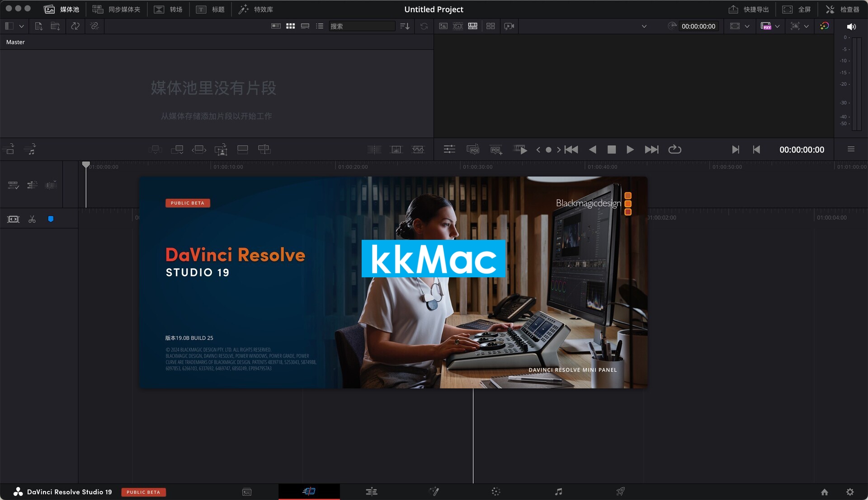The image size is (868, 500).
Task: Expand the panel layout dropdown arrow
Action: [21, 26]
